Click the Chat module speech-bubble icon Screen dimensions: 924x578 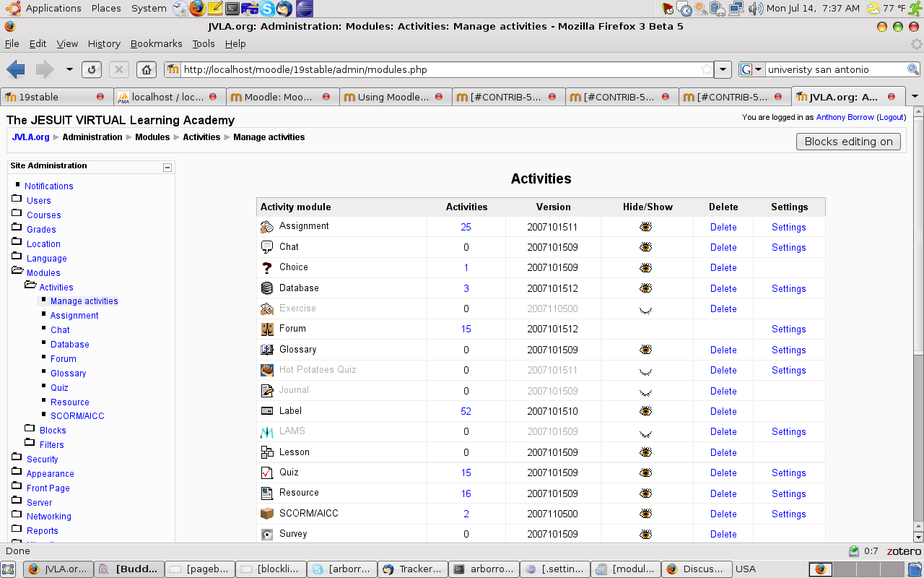click(x=267, y=247)
